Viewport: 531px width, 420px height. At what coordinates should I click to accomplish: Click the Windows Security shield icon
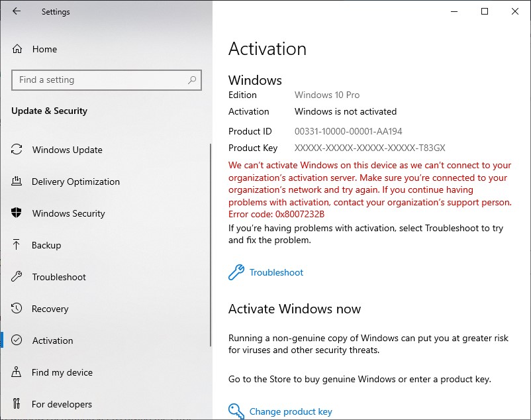tap(17, 213)
